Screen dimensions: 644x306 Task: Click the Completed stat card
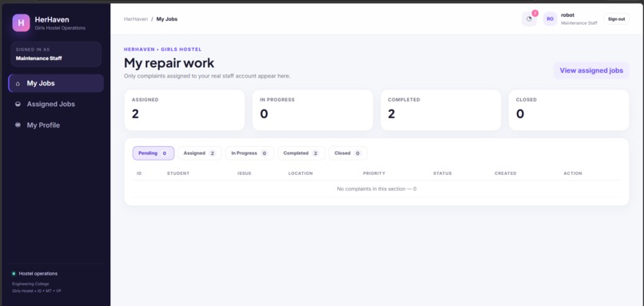(x=441, y=110)
